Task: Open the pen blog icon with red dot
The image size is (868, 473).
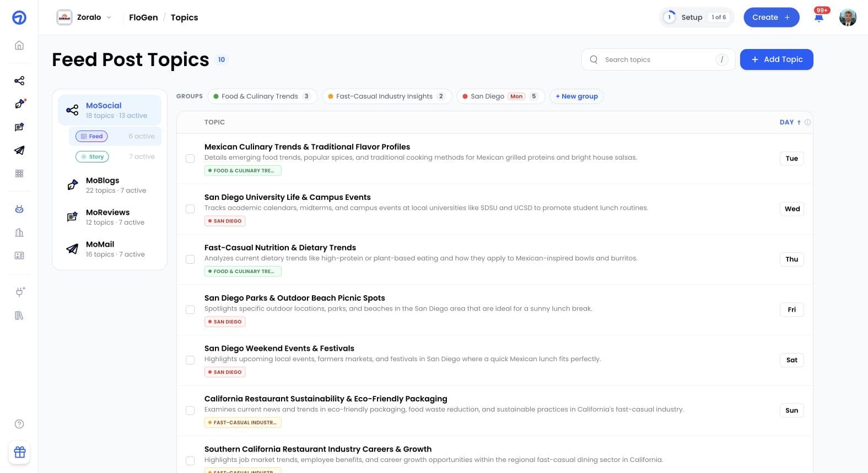Action: (19, 104)
